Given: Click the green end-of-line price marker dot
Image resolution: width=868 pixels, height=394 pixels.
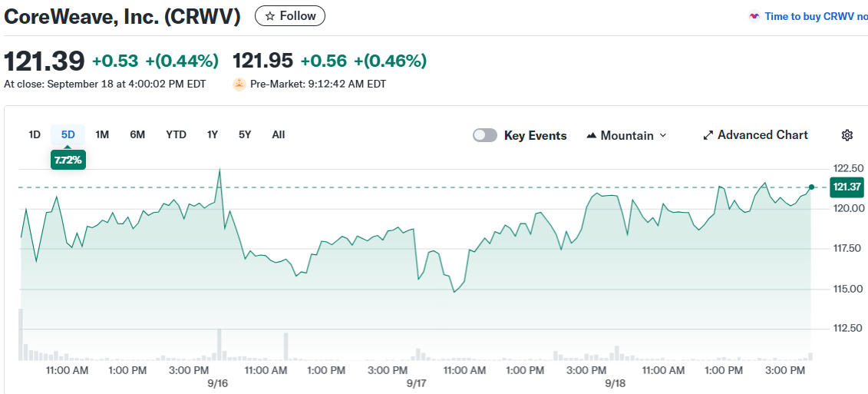Looking at the screenshot, I should click(x=811, y=187).
